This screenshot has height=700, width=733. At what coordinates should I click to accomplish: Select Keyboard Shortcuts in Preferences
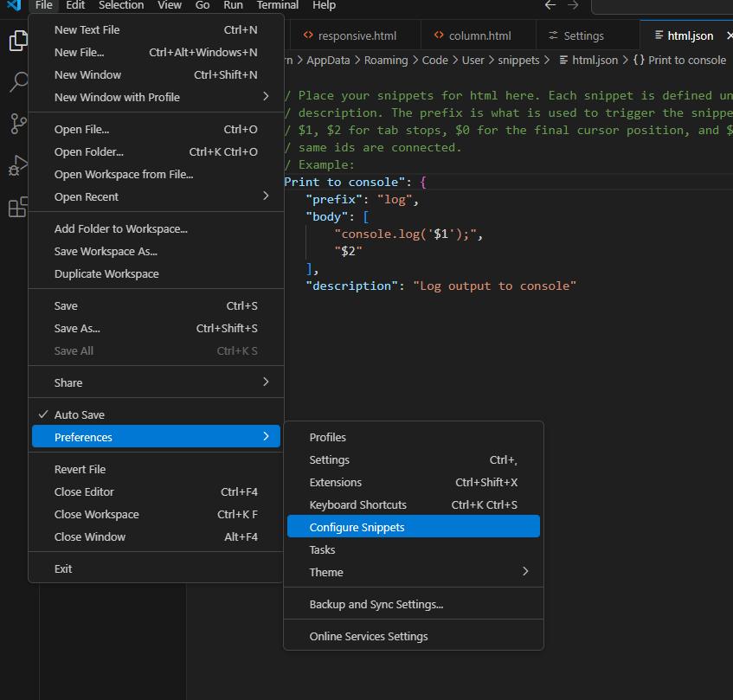coord(414,504)
